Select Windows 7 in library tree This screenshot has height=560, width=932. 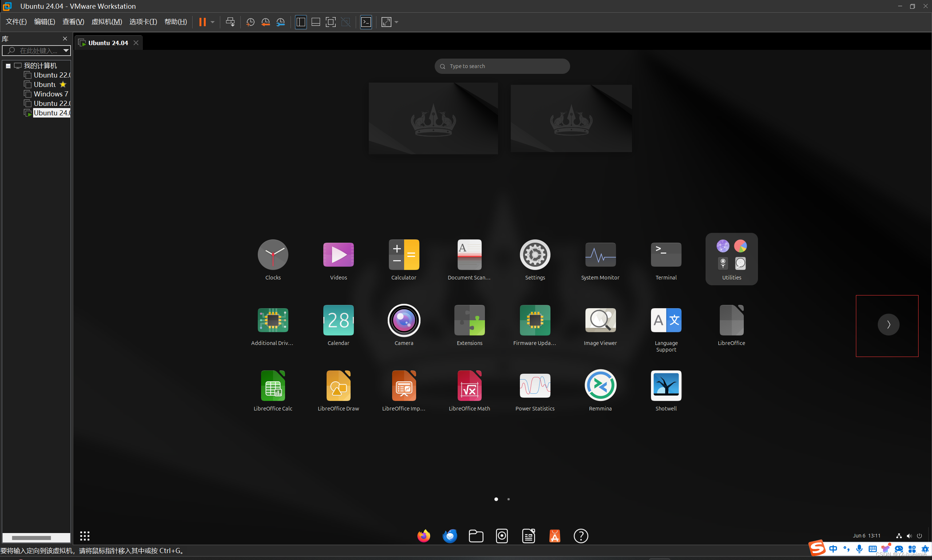[51, 94]
